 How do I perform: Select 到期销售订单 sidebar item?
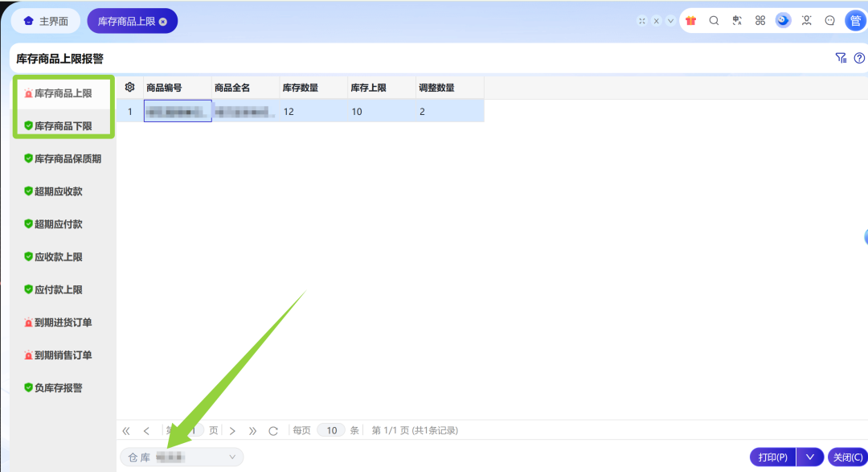(63, 355)
